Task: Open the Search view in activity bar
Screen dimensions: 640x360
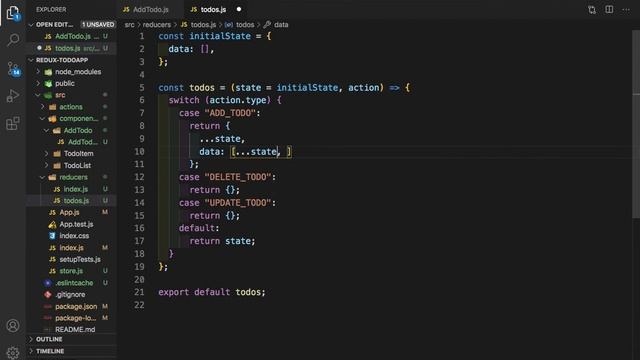Action: [13, 40]
